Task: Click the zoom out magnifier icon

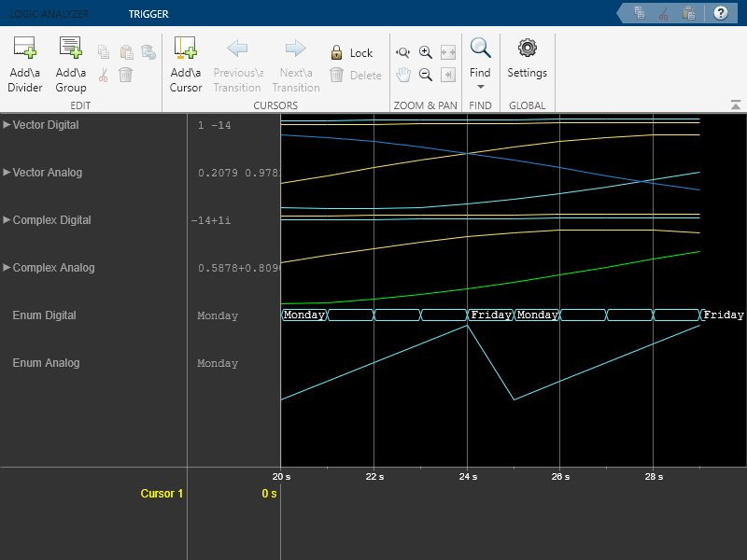Action: click(426, 75)
